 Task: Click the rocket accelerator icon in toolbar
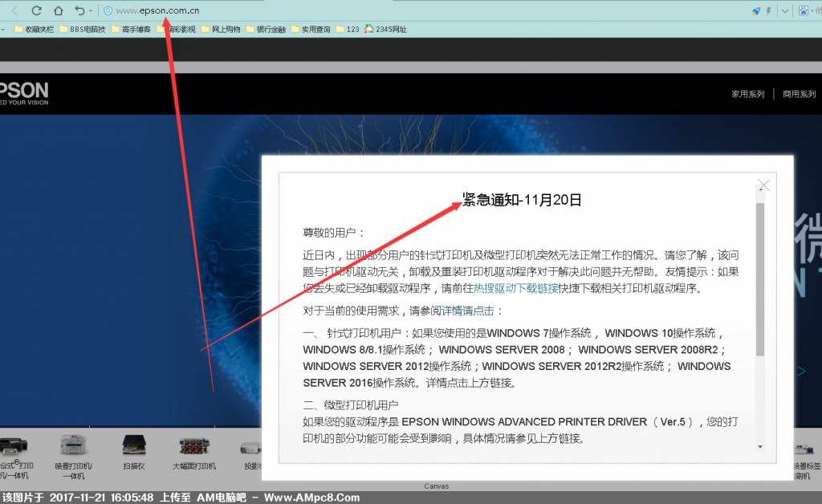(756, 10)
